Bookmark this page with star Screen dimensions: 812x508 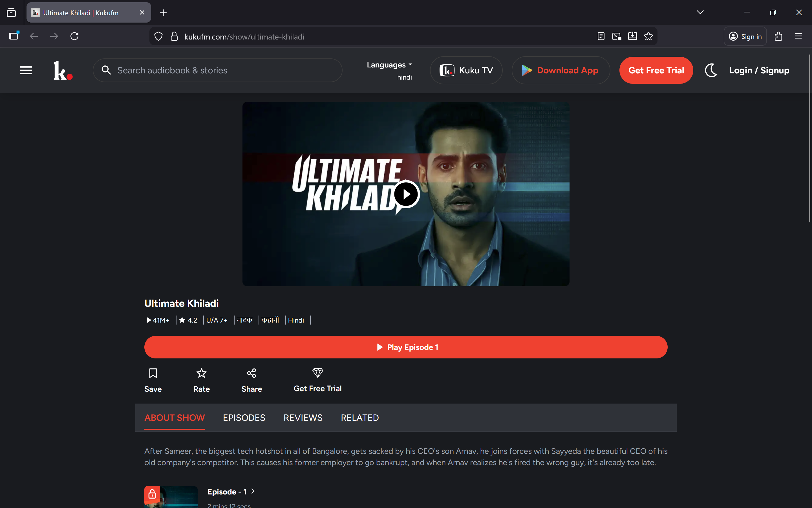click(648, 36)
